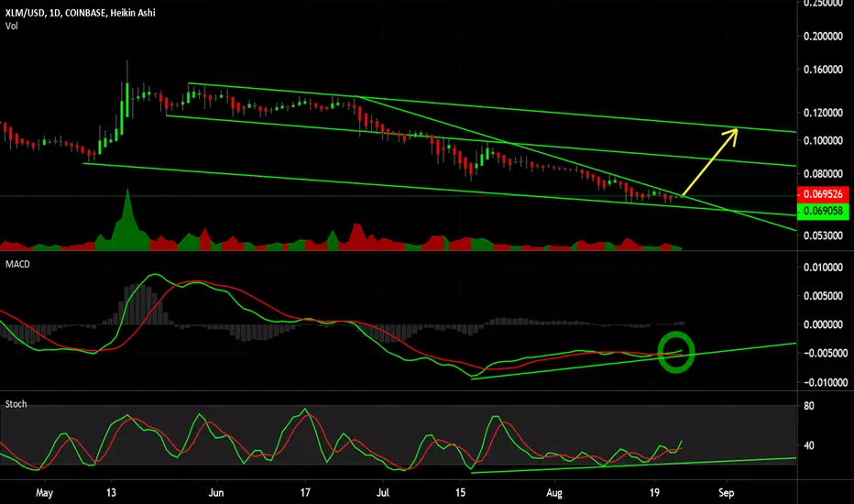Click the Aug date on time axis
The width and height of the screenshot is (854, 504).
pos(554,493)
